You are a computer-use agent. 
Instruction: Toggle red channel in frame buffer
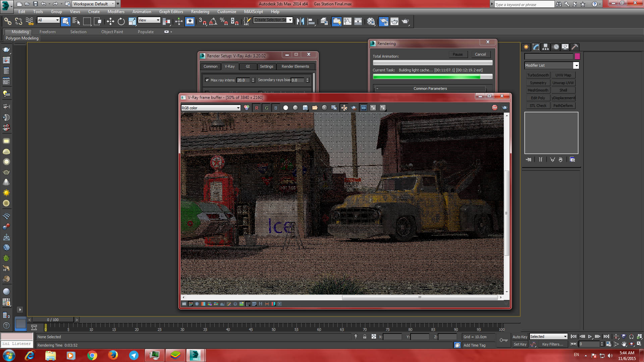257,108
